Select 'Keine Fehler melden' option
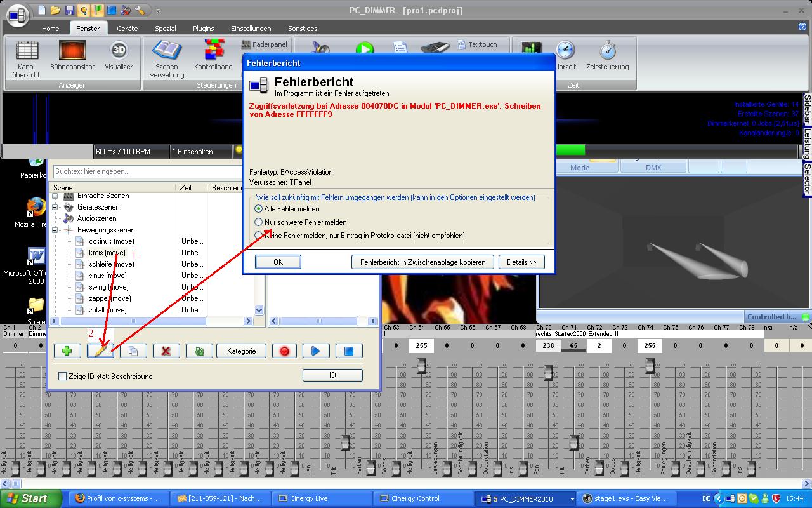Viewport: 812px width, 508px height. [x=258, y=235]
